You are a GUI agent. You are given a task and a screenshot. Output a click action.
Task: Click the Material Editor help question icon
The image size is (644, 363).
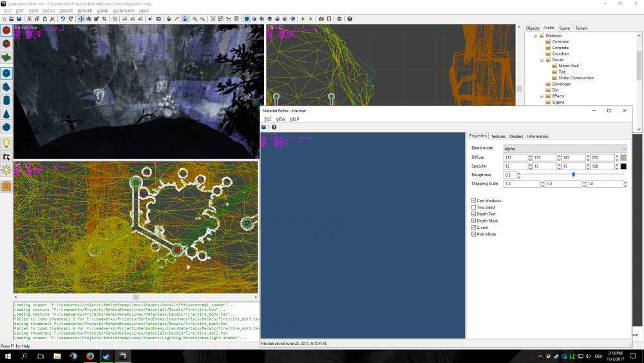(274, 127)
